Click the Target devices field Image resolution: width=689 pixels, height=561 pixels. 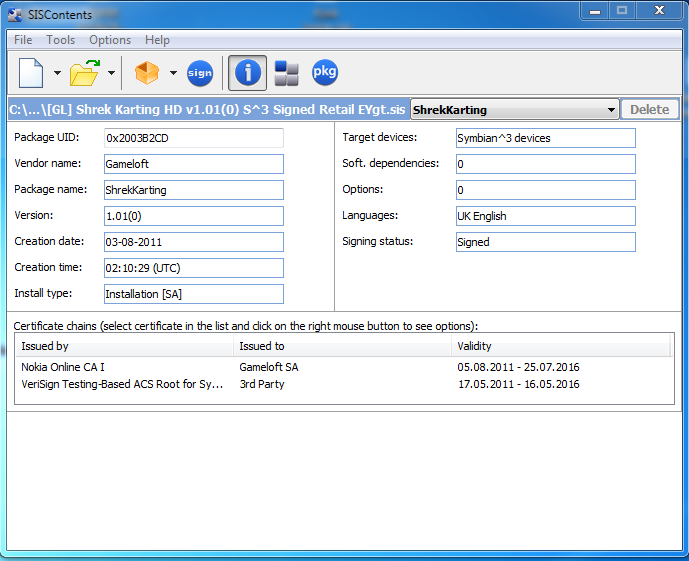[x=546, y=138]
